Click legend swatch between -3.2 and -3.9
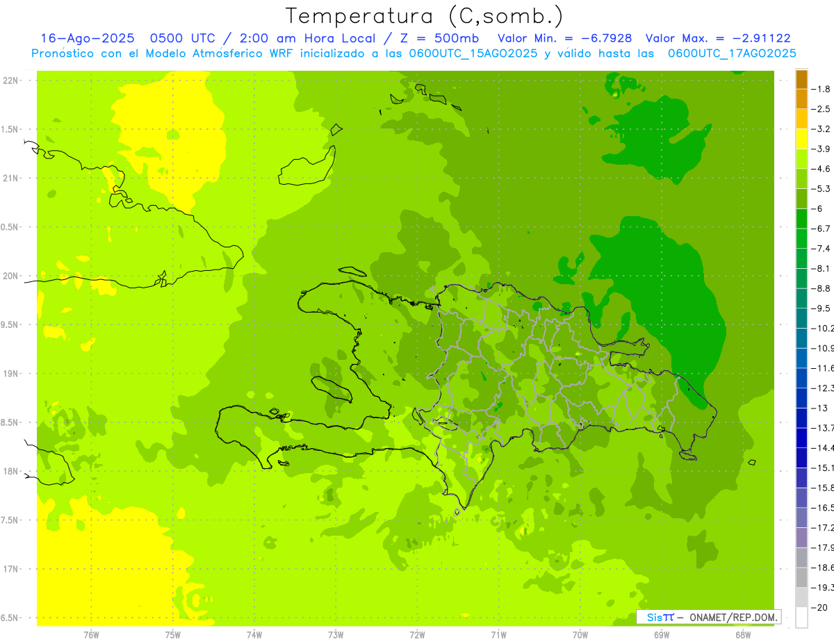The width and height of the screenshot is (834, 644). 801,139
